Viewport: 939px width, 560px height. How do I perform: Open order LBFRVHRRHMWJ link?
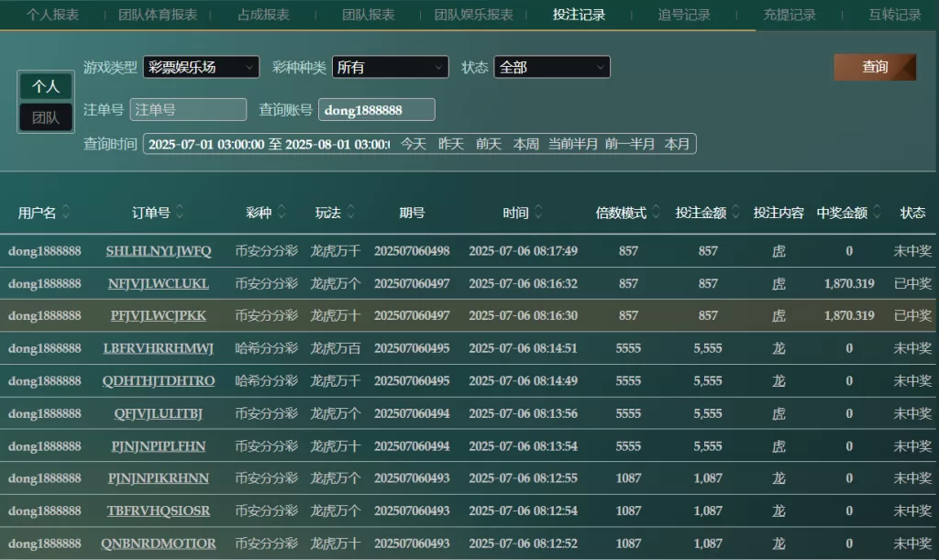[159, 348]
